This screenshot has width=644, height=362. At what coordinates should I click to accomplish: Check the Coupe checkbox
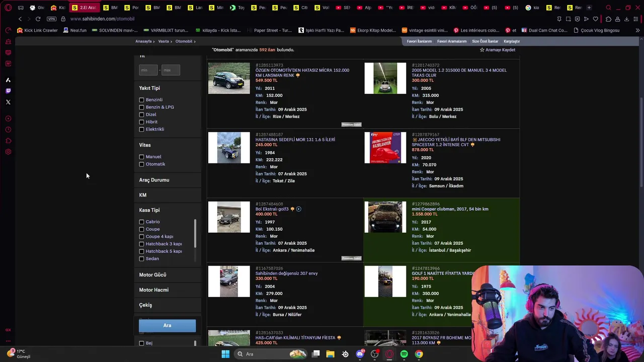141,229
